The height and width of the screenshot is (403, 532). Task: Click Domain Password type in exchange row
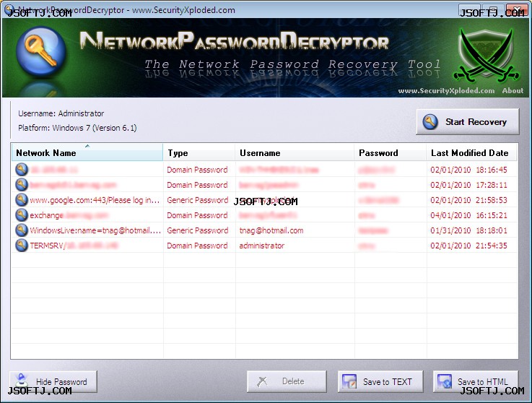tap(197, 215)
